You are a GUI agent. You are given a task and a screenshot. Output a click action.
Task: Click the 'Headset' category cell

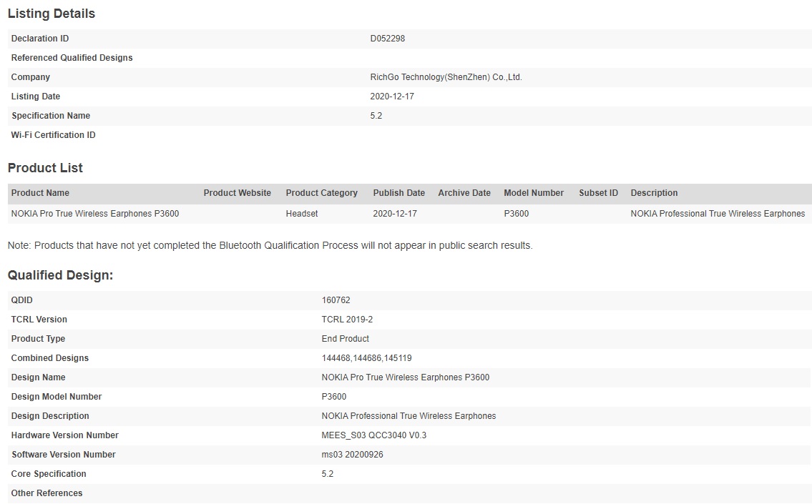click(302, 214)
